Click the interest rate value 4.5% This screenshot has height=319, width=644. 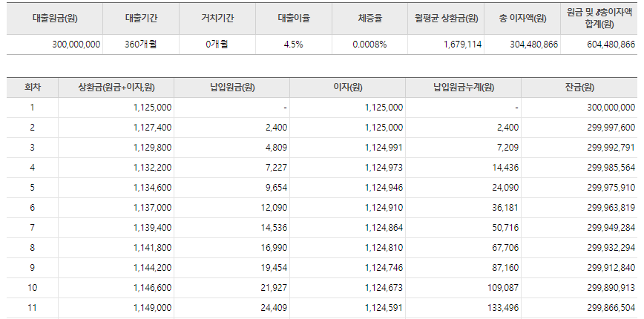(x=294, y=45)
